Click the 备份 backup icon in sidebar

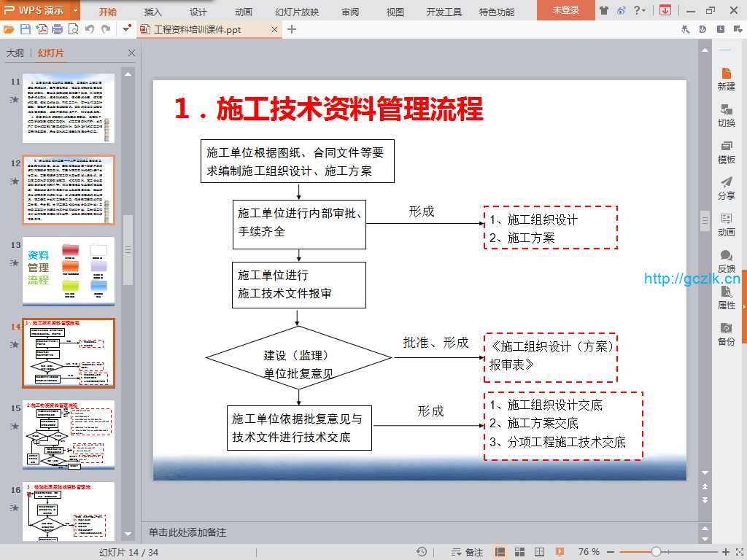click(726, 334)
